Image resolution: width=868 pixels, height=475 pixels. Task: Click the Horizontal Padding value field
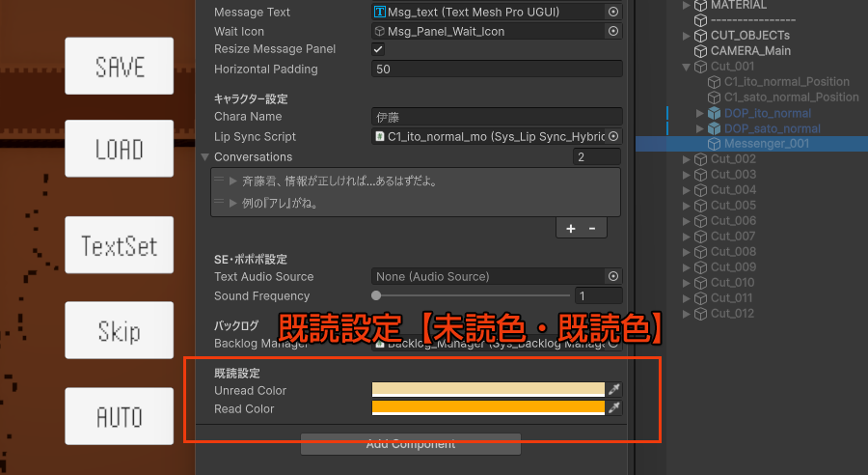[496, 70]
